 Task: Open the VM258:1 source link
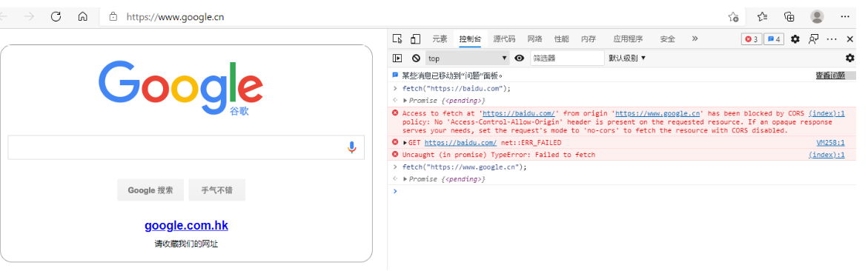click(830, 143)
